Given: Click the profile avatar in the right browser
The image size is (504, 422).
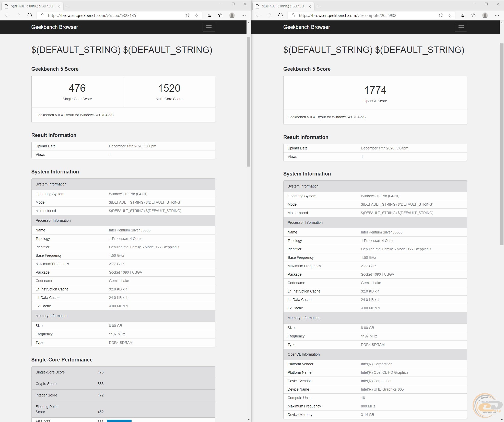Looking at the screenshot, I should [x=485, y=15].
